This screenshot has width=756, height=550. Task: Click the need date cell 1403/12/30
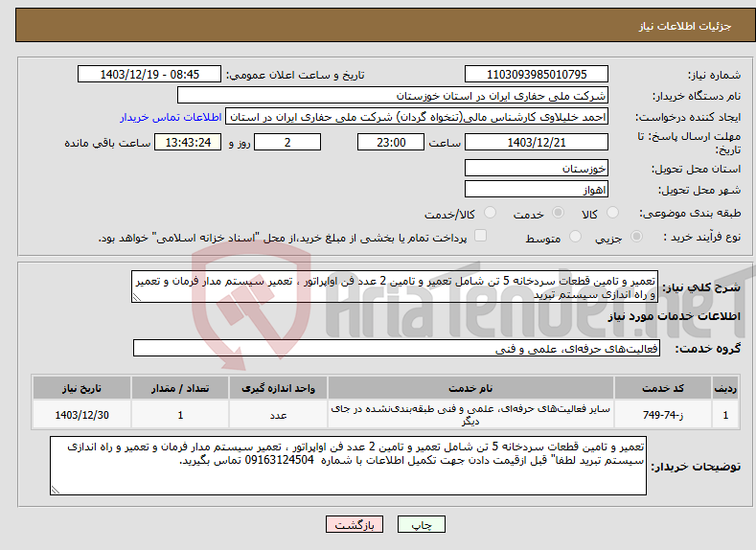coord(81,415)
